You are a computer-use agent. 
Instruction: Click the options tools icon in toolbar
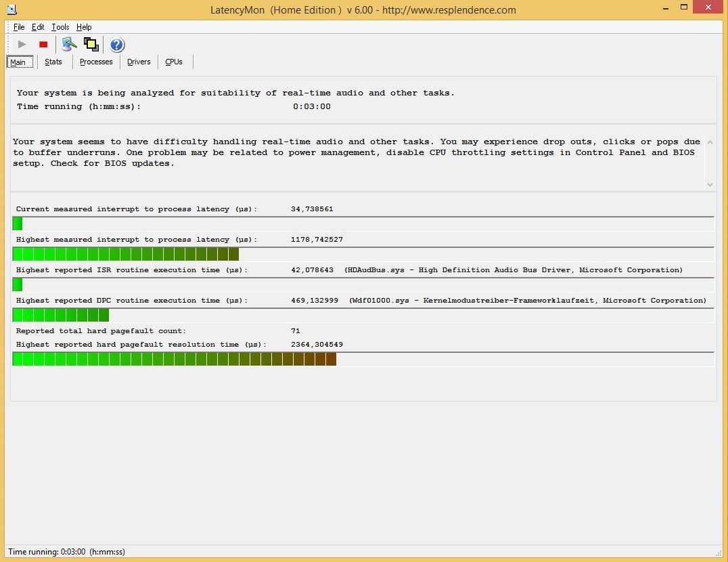(x=69, y=44)
